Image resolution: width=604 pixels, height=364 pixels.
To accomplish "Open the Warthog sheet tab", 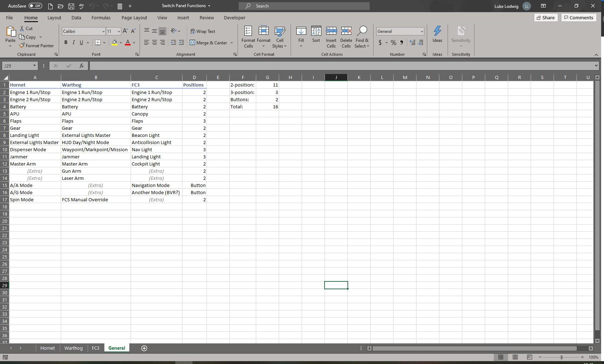I will (x=73, y=348).
